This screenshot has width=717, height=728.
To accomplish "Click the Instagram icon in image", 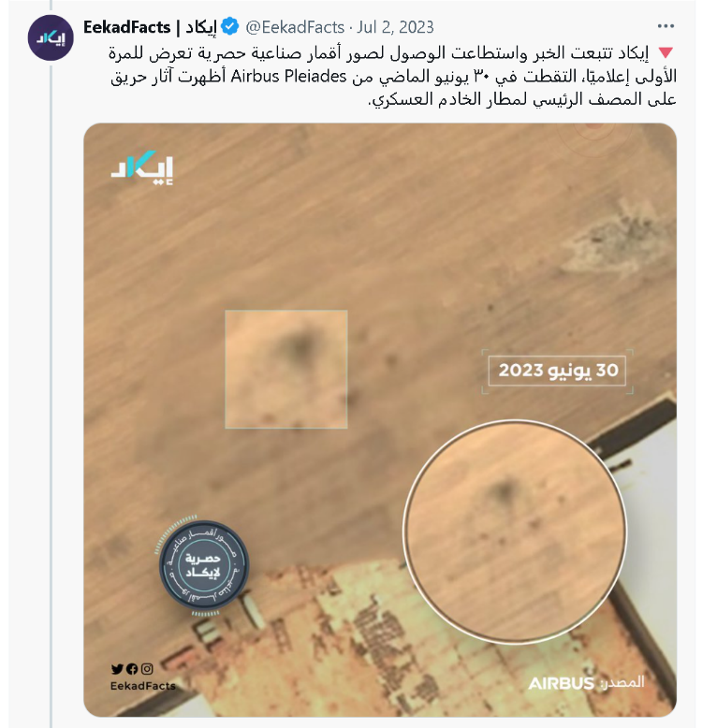I will (147, 669).
